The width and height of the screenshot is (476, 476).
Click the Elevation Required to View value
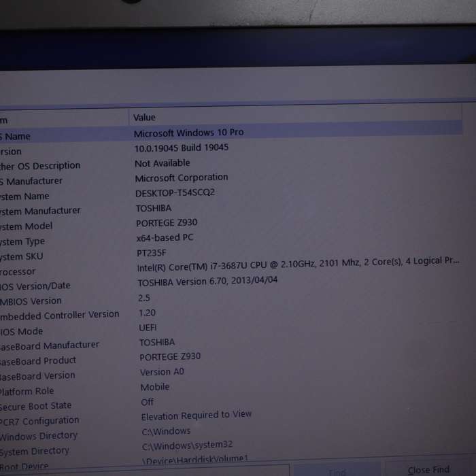tap(197, 415)
